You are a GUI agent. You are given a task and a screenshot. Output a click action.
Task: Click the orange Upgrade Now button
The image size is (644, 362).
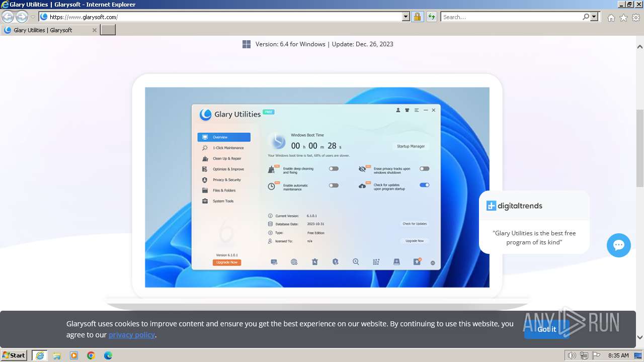coord(227,262)
